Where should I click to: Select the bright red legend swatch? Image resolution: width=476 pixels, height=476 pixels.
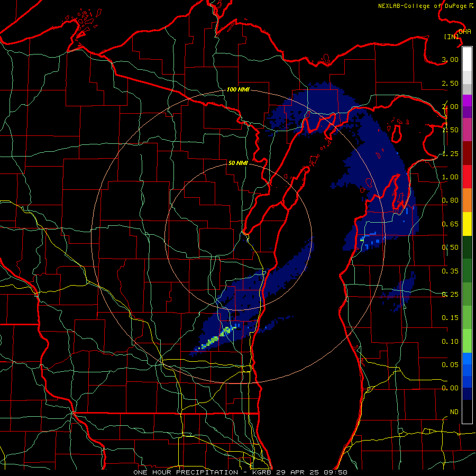click(x=467, y=177)
